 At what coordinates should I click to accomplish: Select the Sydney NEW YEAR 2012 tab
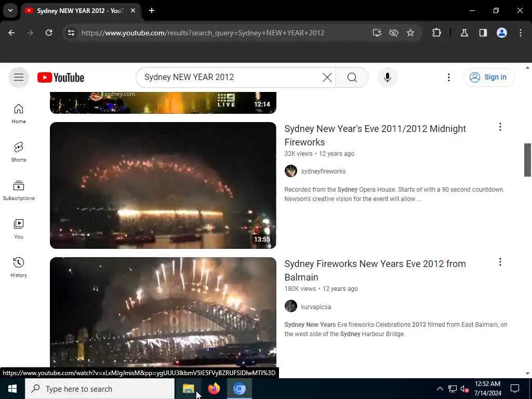coord(79,11)
